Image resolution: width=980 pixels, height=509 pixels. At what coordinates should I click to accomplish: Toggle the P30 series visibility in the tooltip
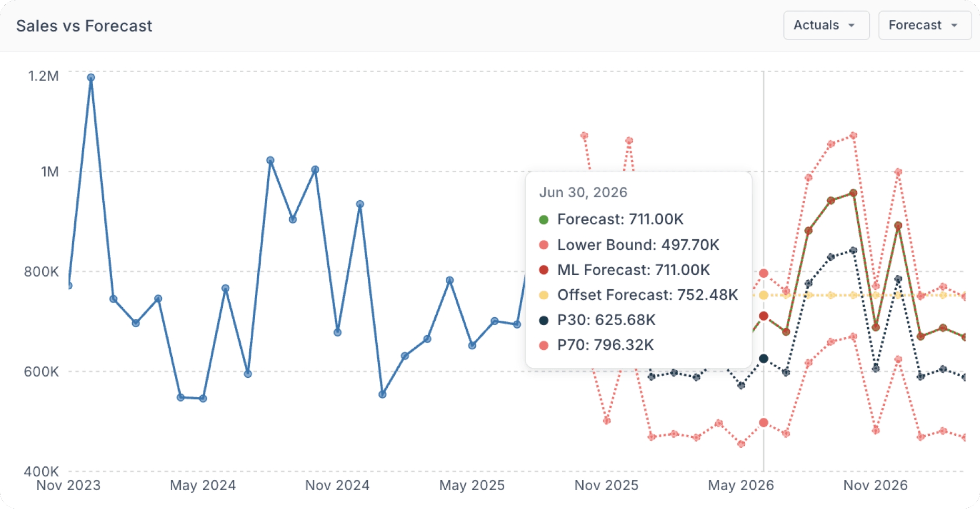point(605,319)
